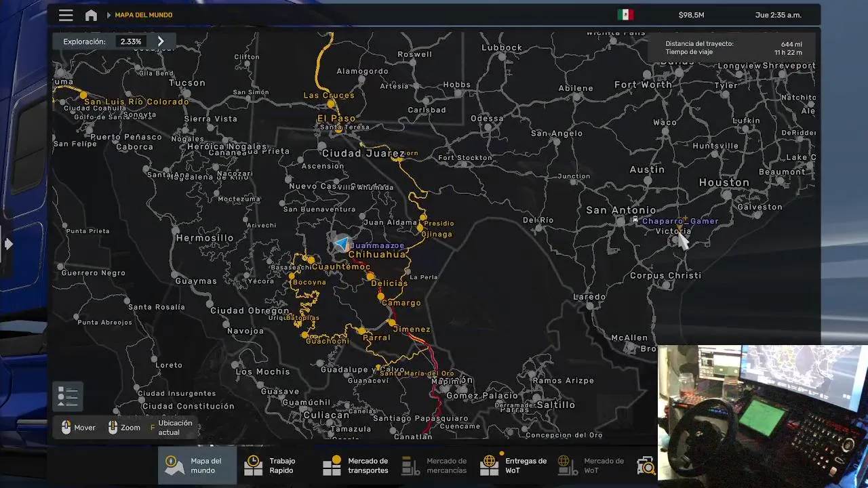Screen dimensions: 868x488
Task: Select the Gomez Palacio city label
Action: coord(482,395)
